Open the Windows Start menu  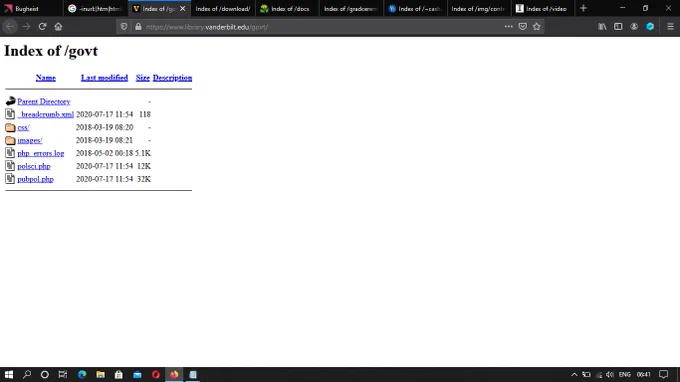(9, 374)
